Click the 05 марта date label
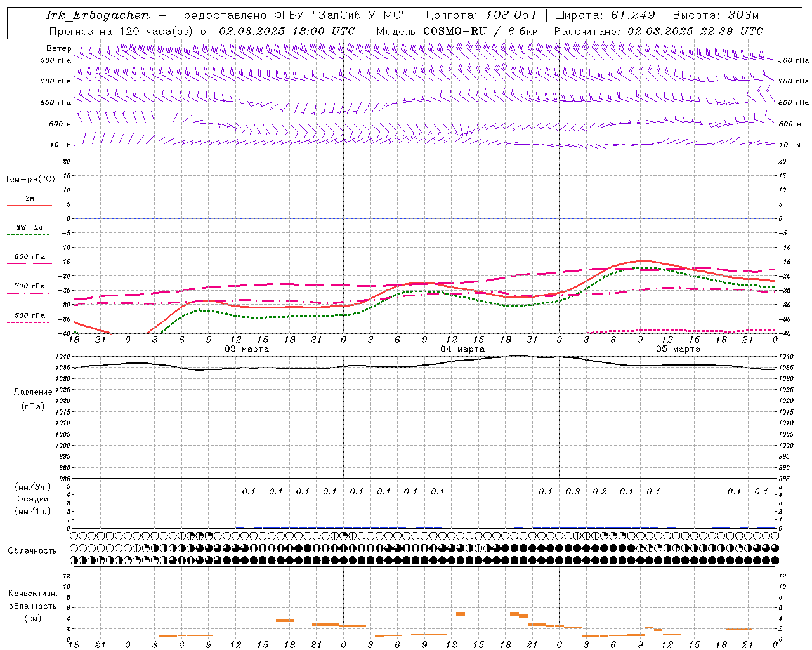This screenshot has height=650, width=812. [678, 349]
